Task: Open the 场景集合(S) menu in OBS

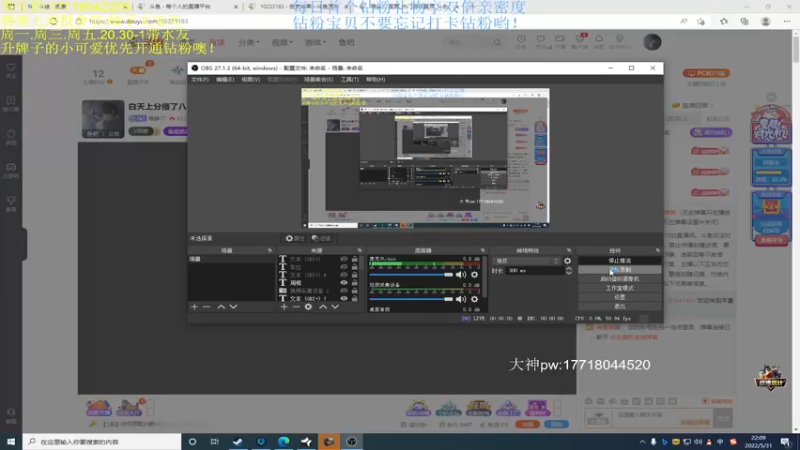Action: [318, 80]
